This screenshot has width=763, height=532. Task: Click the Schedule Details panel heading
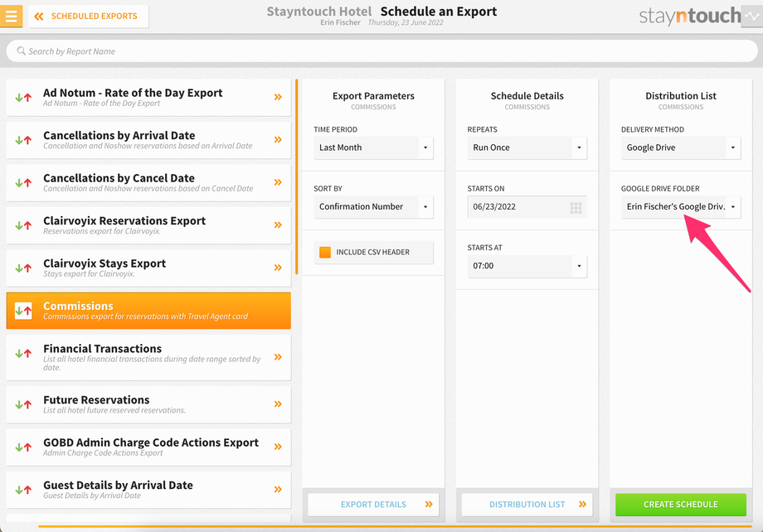[x=527, y=96]
